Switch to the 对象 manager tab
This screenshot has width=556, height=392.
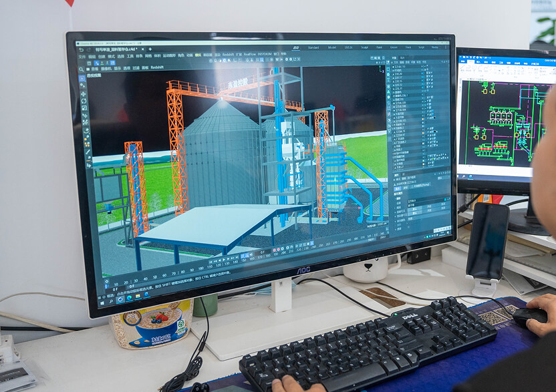click(x=394, y=58)
